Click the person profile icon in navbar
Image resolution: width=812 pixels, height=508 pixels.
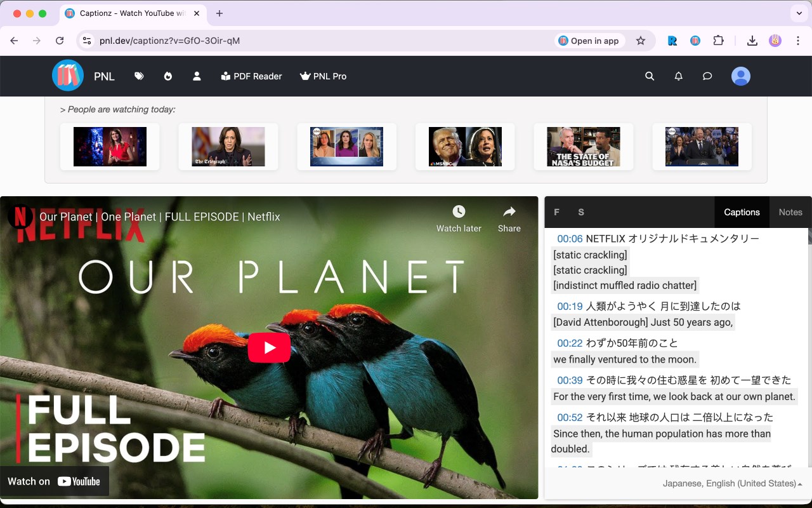pos(197,76)
